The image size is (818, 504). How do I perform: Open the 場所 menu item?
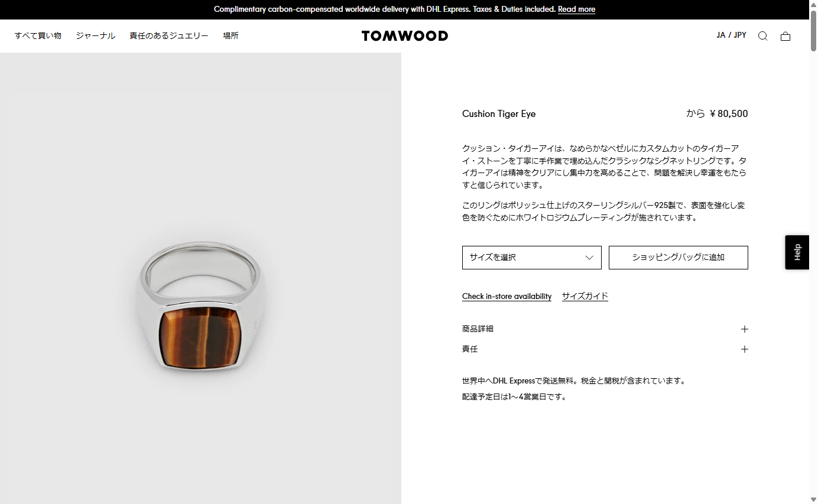[x=231, y=36]
